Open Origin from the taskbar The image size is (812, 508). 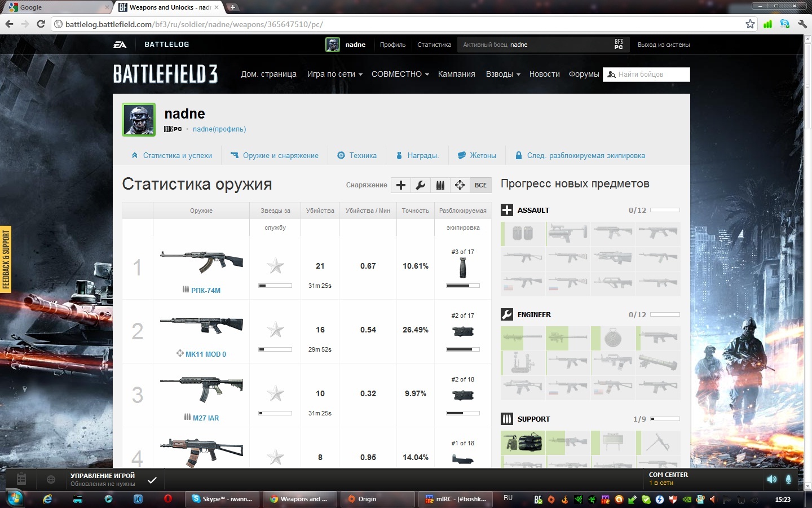(379, 499)
